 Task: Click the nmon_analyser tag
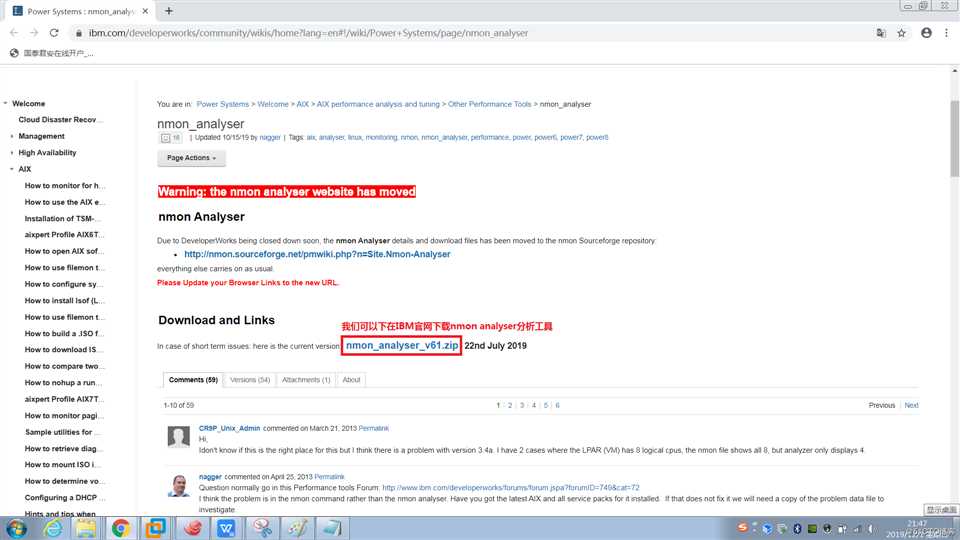click(444, 138)
